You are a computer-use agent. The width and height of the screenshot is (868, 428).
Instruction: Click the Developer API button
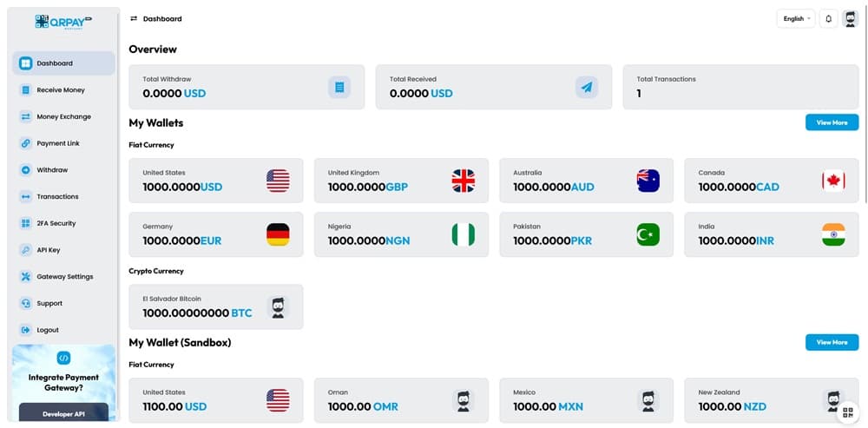tap(63, 413)
